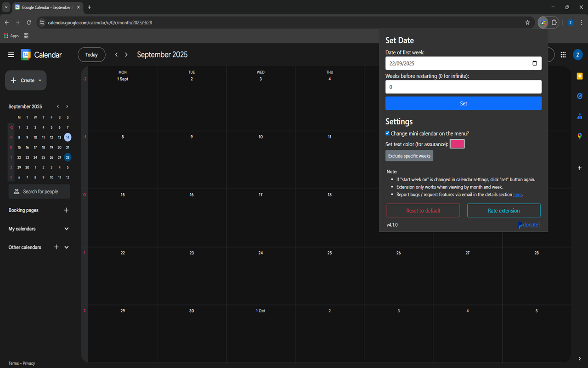Image resolution: width=588 pixels, height=368 pixels.
Task: Open the main menu hamburger icon
Action: coord(11,55)
